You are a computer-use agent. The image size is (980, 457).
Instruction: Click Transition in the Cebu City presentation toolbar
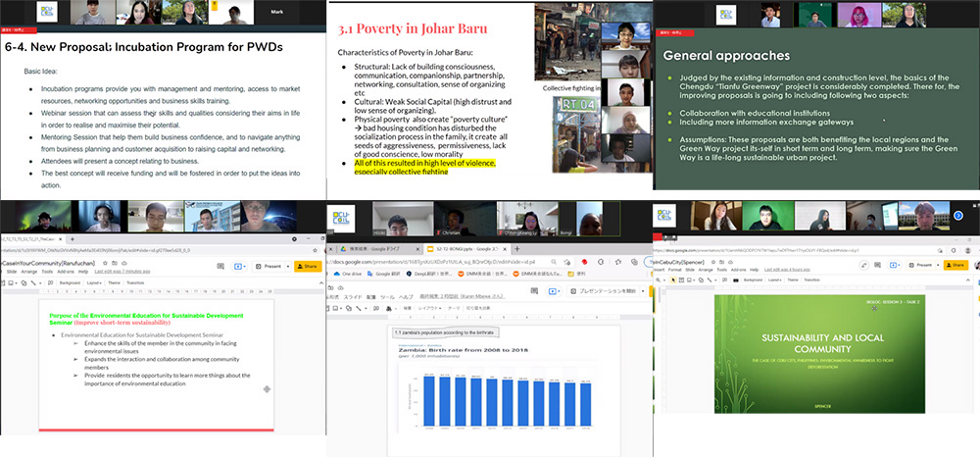tap(812, 279)
